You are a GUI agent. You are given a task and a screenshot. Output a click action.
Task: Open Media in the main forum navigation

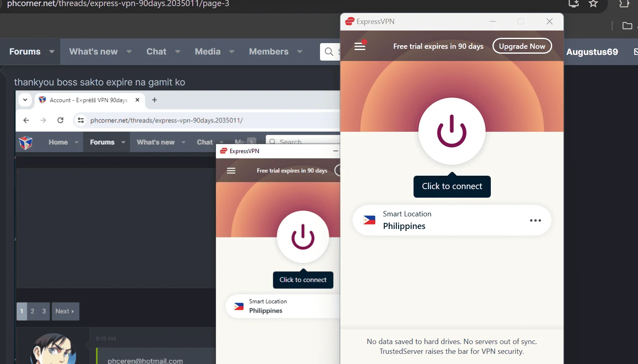207,52
